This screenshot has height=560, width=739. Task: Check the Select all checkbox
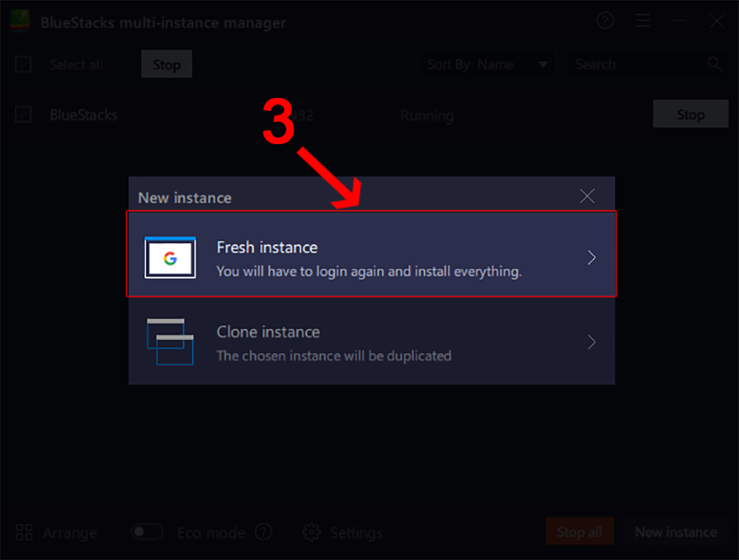[24, 65]
